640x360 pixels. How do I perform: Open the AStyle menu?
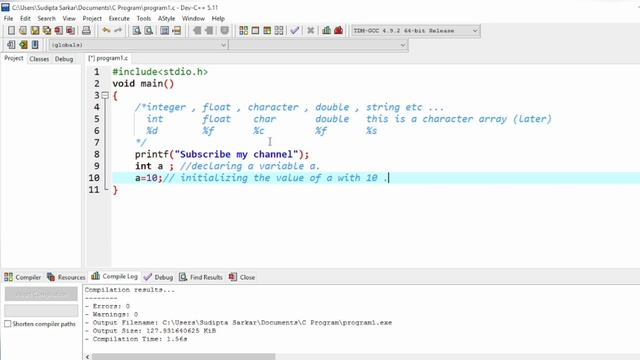click(x=167, y=18)
